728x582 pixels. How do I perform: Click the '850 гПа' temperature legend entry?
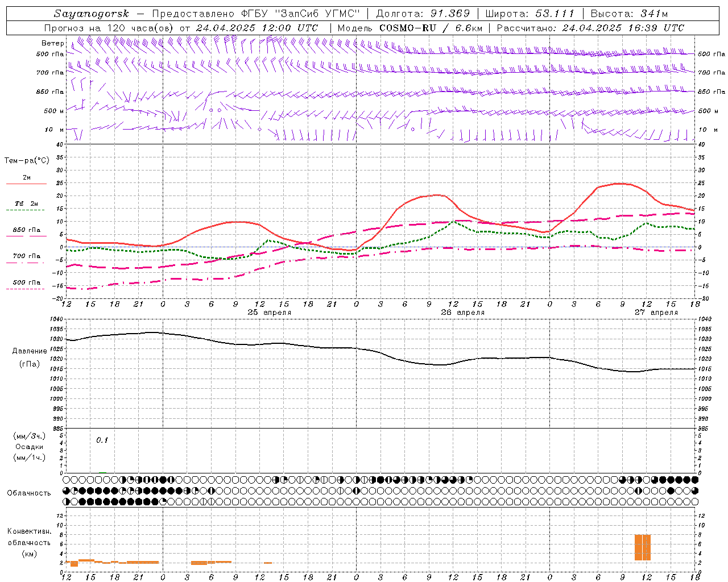click(x=27, y=230)
